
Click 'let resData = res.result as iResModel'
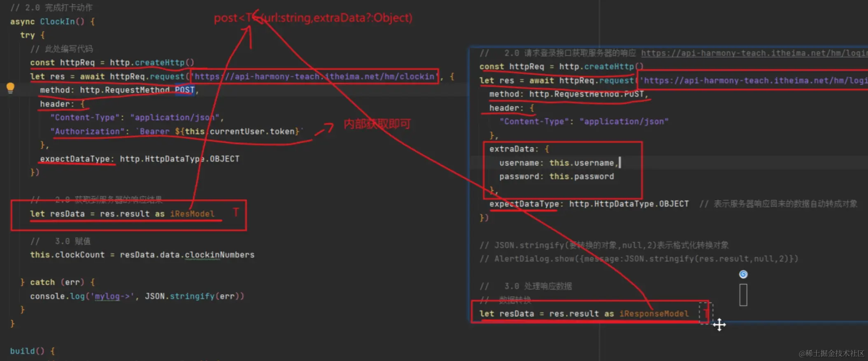point(122,214)
